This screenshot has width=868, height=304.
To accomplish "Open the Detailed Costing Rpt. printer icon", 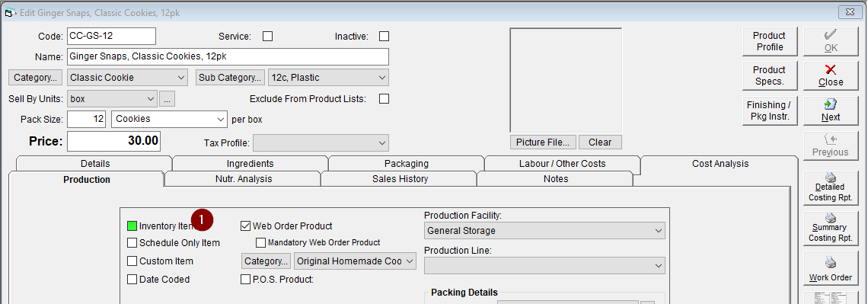I will point(831,178).
